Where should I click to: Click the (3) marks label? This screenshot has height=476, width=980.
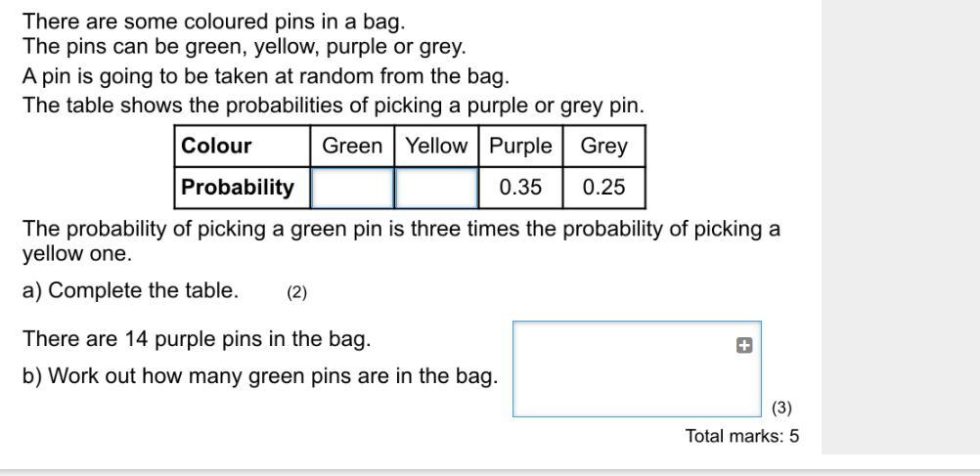click(781, 408)
